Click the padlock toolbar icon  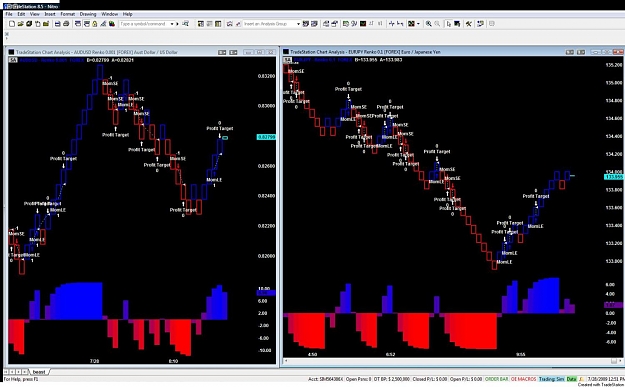click(x=94, y=24)
